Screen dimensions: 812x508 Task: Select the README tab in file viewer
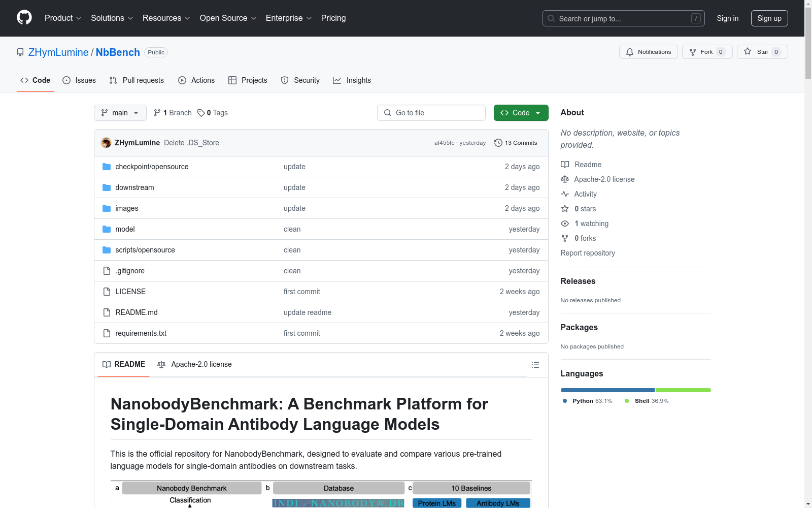coord(124,364)
